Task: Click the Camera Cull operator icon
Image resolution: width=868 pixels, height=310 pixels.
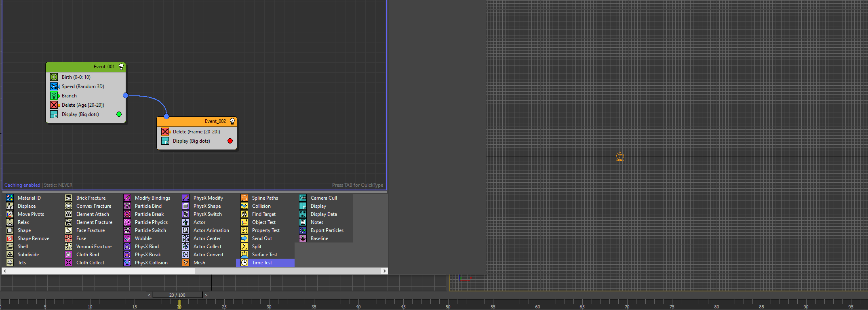Action: [303, 198]
